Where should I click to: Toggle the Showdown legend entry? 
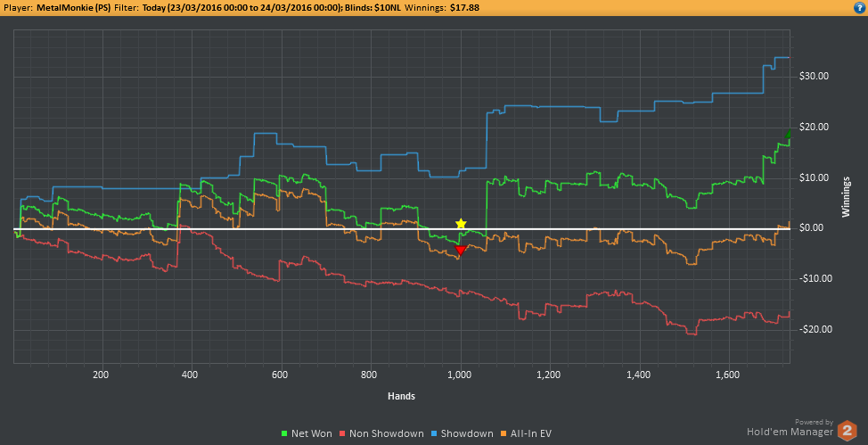462,433
